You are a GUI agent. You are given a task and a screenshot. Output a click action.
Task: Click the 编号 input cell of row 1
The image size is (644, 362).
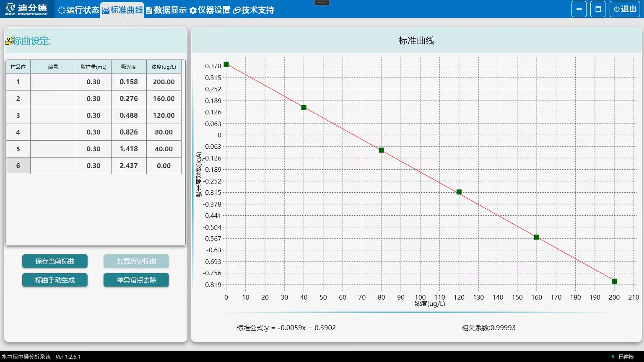coord(53,82)
